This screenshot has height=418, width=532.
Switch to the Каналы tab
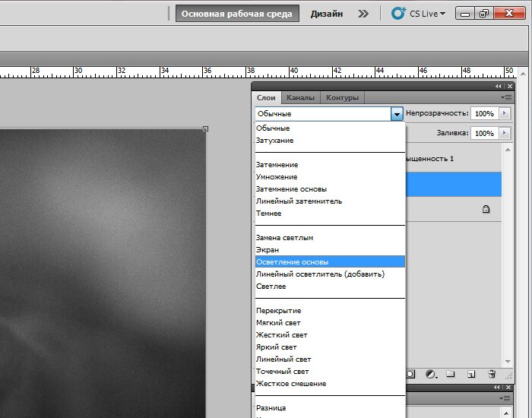point(300,98)
